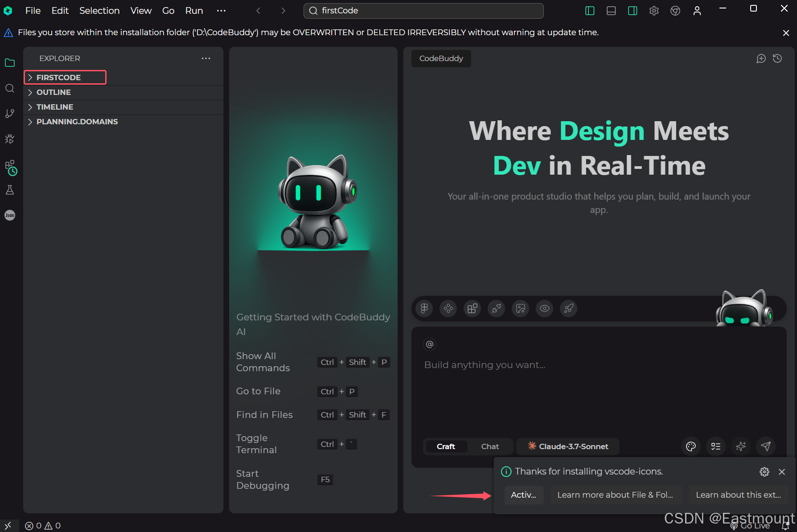Open the File menu
This screenshot has height=532, width=797.
(x=33, y=11)
